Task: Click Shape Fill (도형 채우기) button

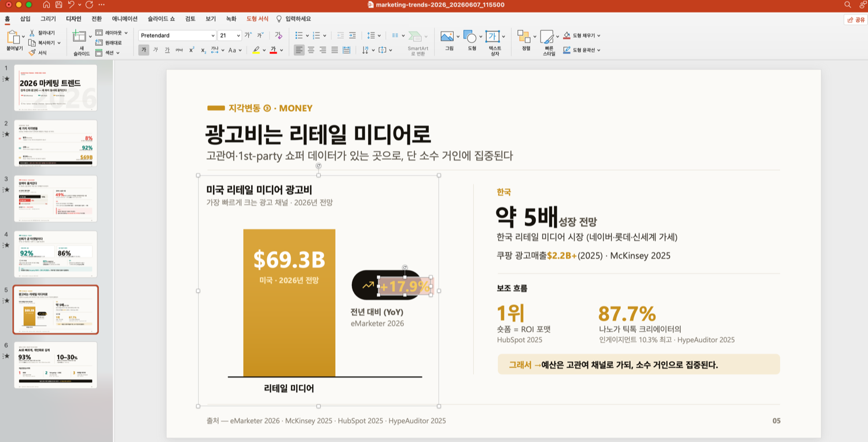Action: pyautogui.click(x=582, y=35)
